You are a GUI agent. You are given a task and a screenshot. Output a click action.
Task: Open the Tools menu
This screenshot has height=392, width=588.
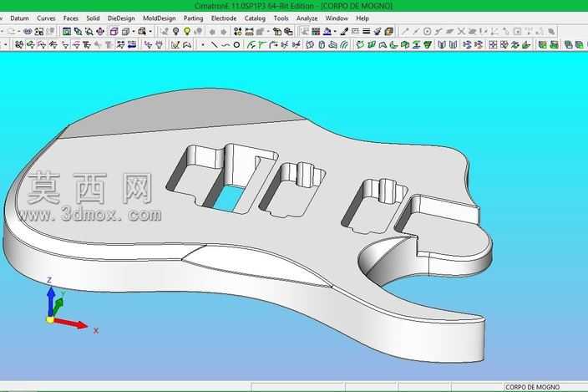[281, 18]
